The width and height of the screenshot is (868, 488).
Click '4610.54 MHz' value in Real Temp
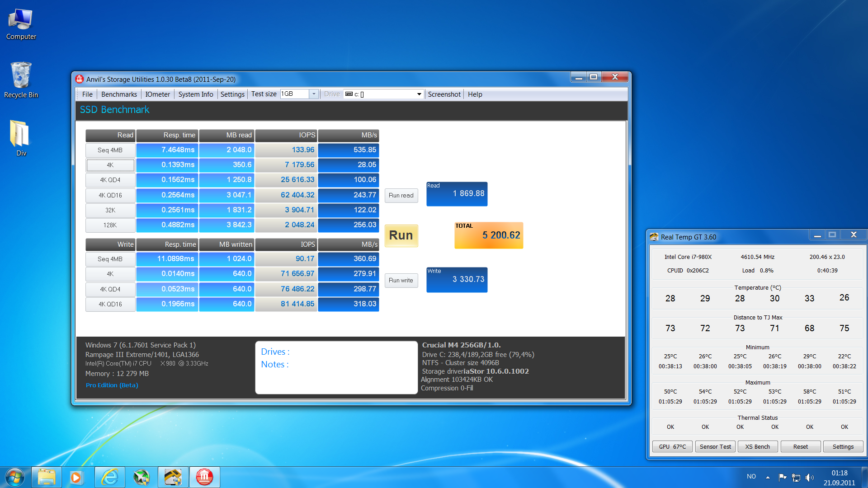pos(757,257)
